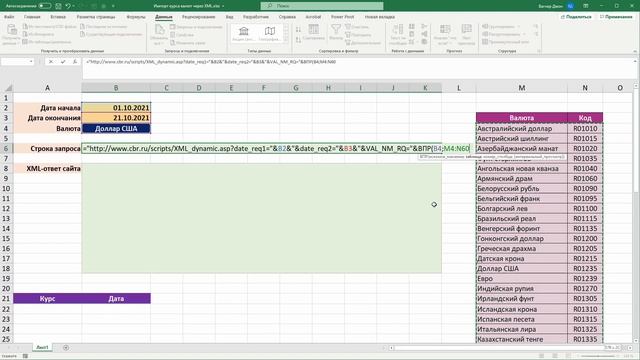Expand the Data Types gallery arrow
Screen dimensions: 640x360
coord(286,40)
